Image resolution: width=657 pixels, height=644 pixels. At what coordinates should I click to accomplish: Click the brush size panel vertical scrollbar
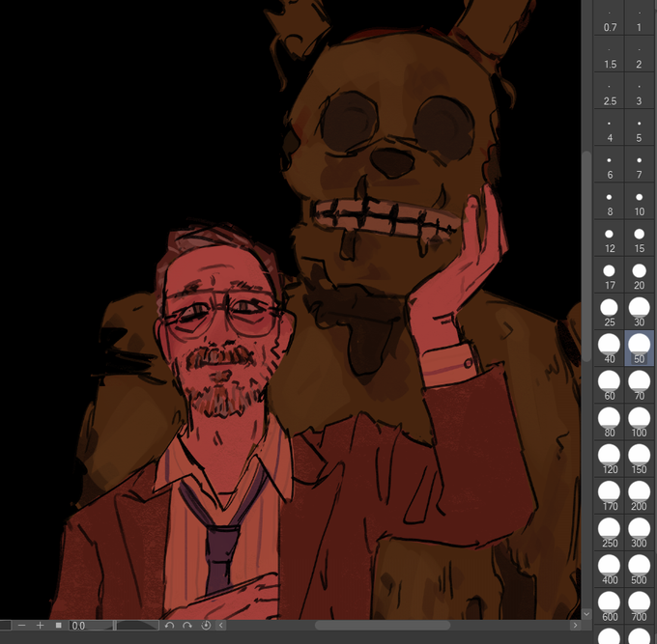(x=586, y=256)
